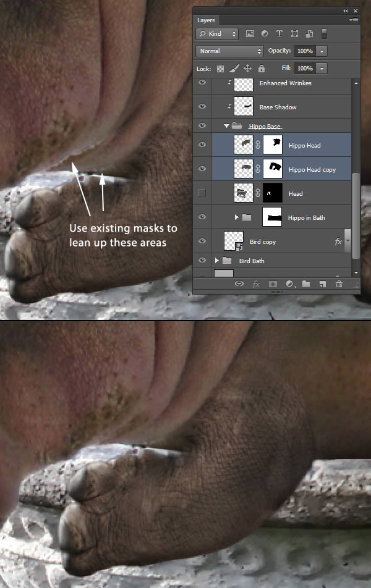
Task: Click Hippo in Bath group mask thumbnail
Action: click(272, 217)
